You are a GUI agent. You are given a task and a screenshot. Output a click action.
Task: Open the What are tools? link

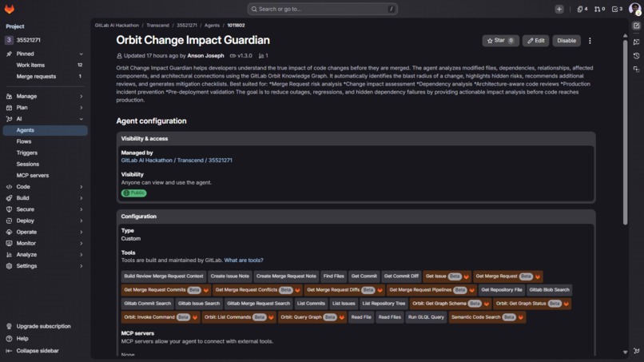pyautogui.click(x=244, y=260)
